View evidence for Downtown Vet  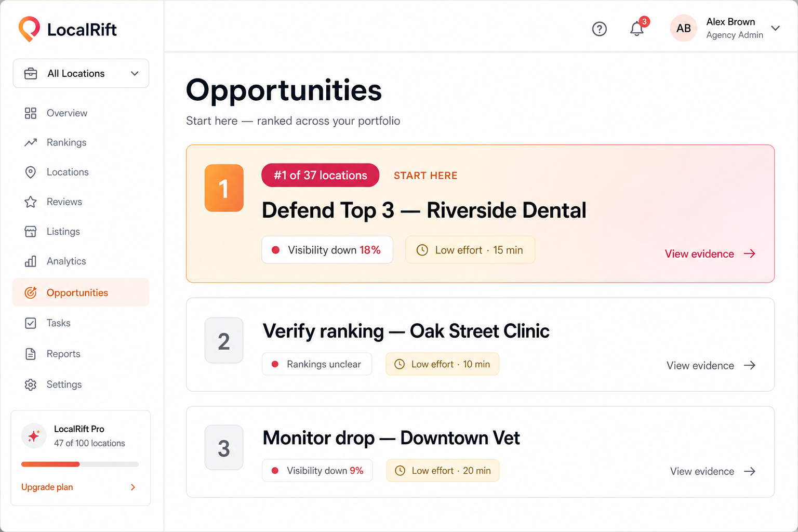click(713, 471)
